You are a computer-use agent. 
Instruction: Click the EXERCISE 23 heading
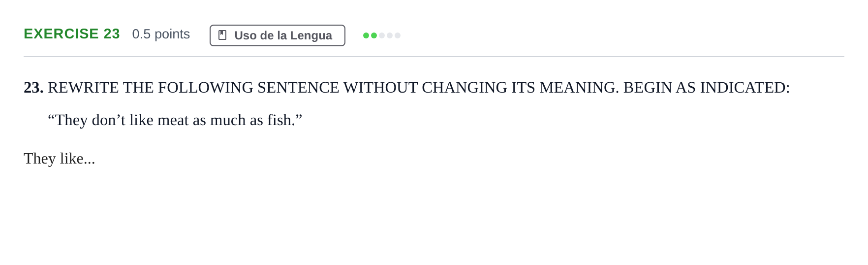coord(72,34)
